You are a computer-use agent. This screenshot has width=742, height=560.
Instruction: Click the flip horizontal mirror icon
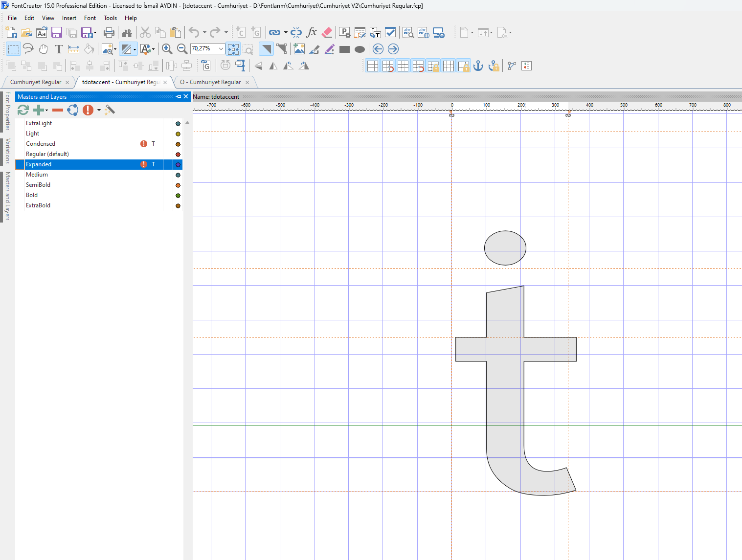tap(273, 66)
